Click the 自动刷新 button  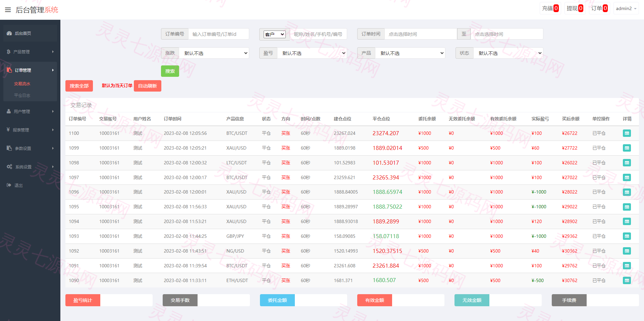[148, 86]
